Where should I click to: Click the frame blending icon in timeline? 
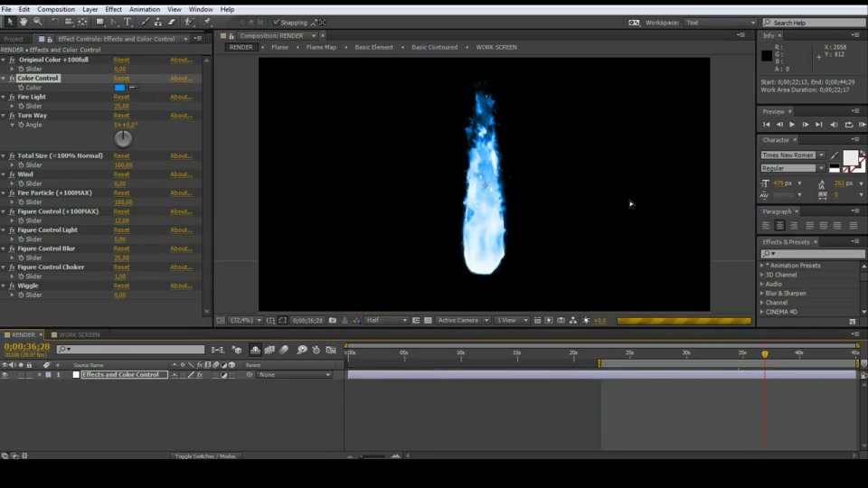[x=269, y=350]
